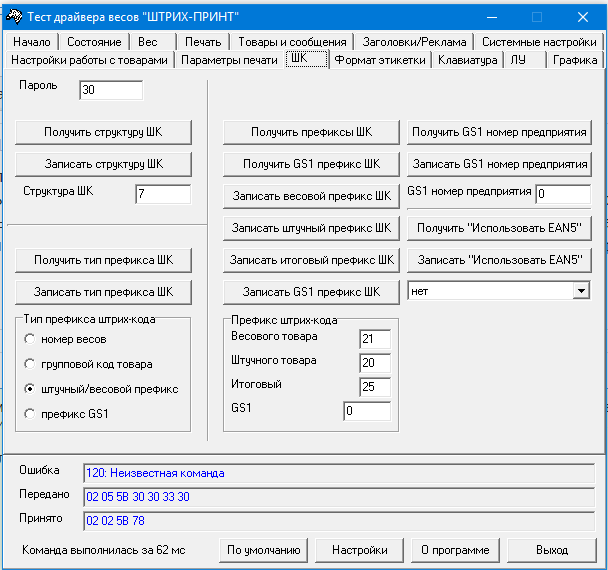Click 'Записать GS1 номер предприятия' button
This screenshot has height=570, width=608.
pyautogui.click(x=499, y=164)
